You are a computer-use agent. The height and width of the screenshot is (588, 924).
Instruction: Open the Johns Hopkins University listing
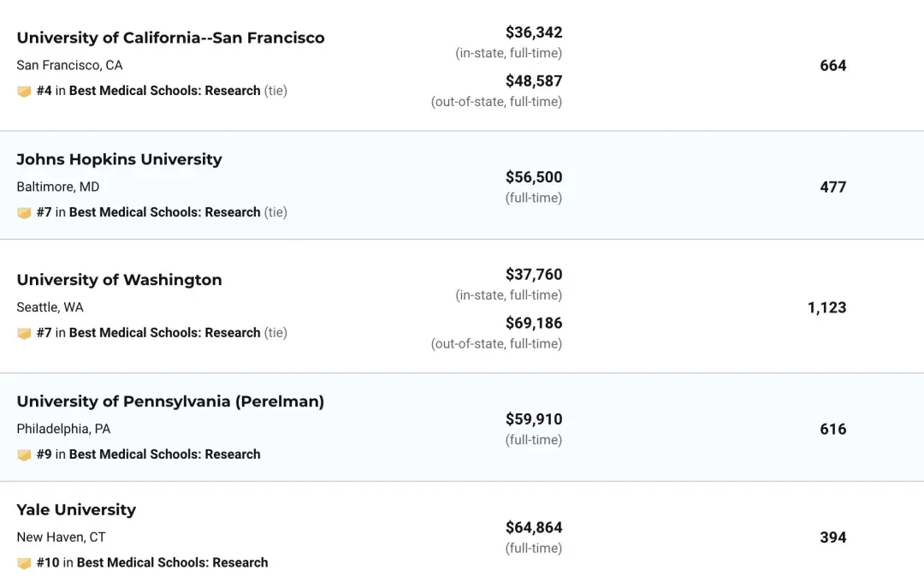[119, 159]
